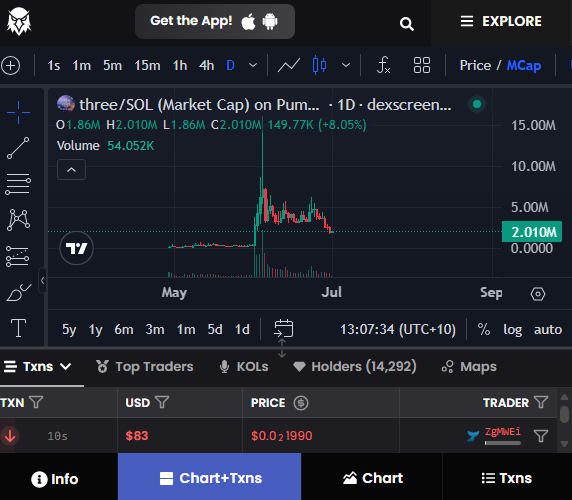Click the TradingView logo on the chart

(77, 248)
